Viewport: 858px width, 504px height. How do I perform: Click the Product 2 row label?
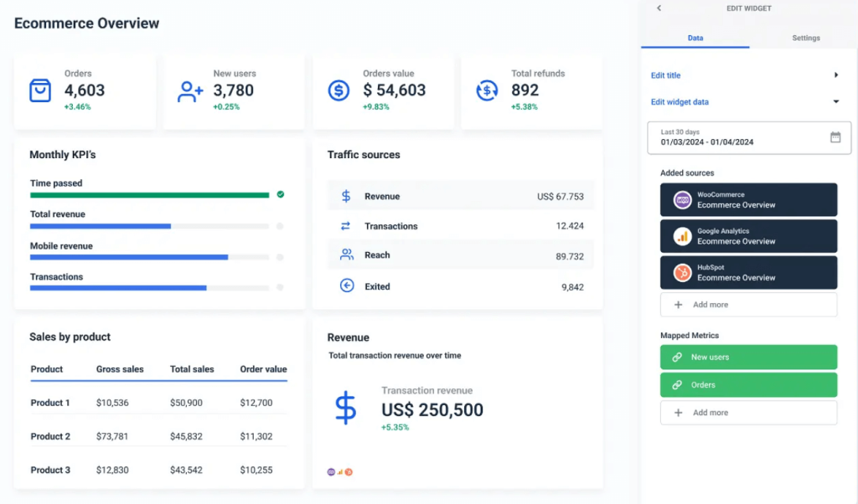[x=50, y=436]
